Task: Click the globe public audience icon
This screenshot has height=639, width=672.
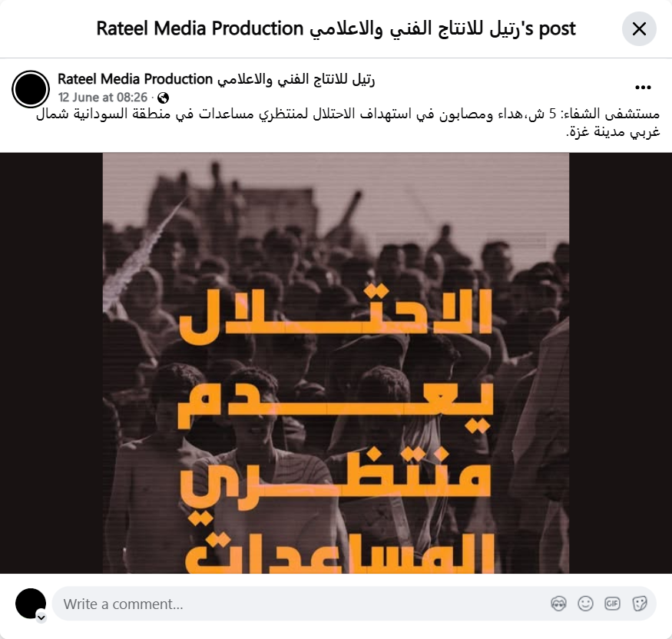Action: click(x=163, y=98)
